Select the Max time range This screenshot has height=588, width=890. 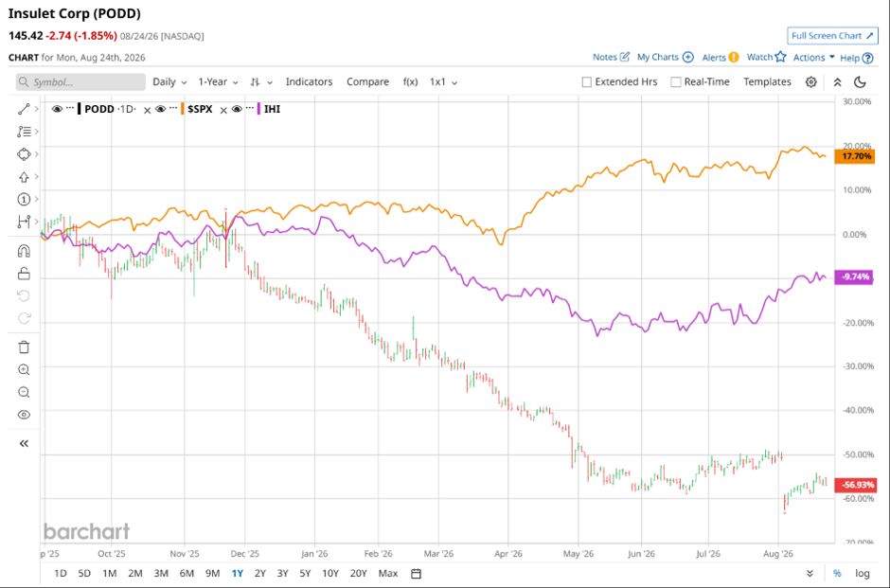click(x=387, y=573)
